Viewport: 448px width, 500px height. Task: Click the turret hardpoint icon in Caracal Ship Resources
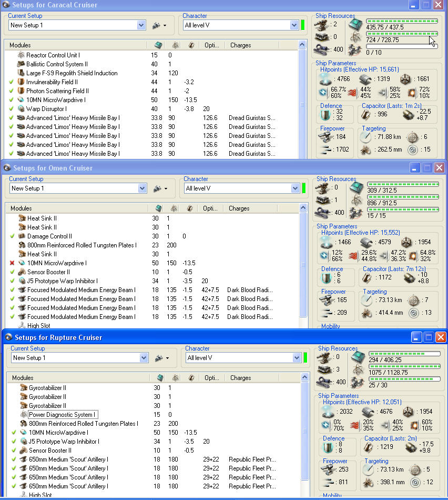pos(321,25)
